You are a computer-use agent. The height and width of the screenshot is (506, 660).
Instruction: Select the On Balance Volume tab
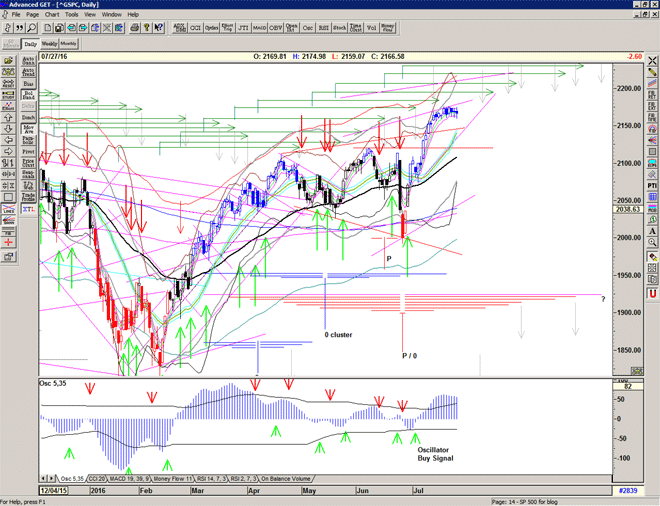pyautogui.click(x=288, y=479)
